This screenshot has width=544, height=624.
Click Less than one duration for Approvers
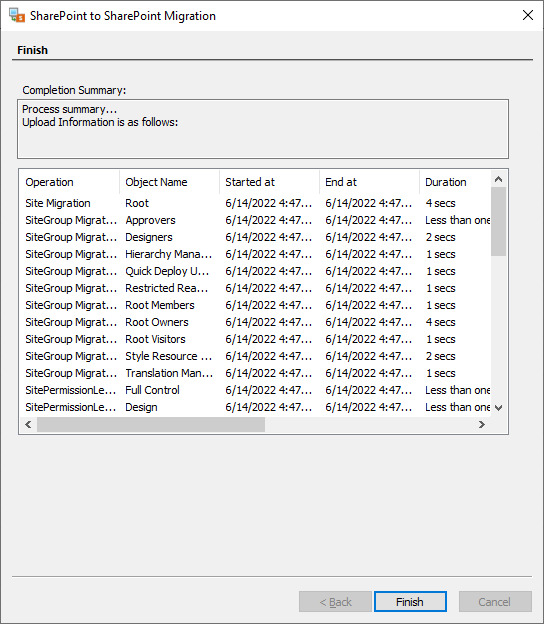click(x=458, y=220)
